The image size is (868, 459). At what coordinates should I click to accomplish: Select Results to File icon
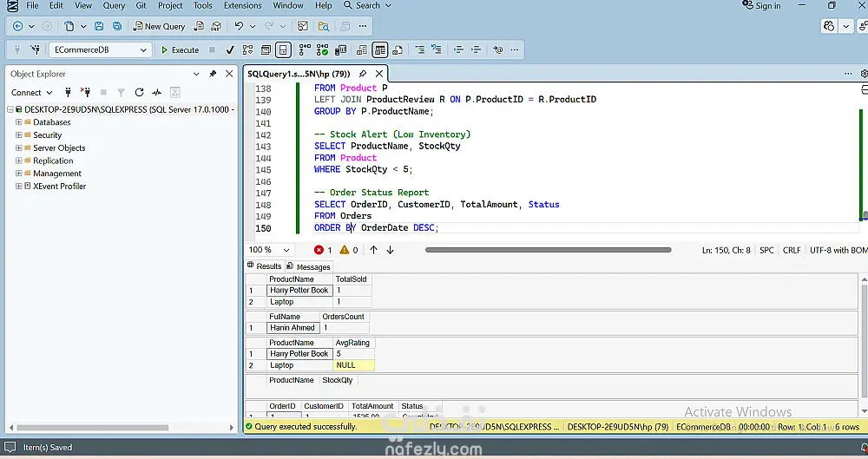coord(398,49)
